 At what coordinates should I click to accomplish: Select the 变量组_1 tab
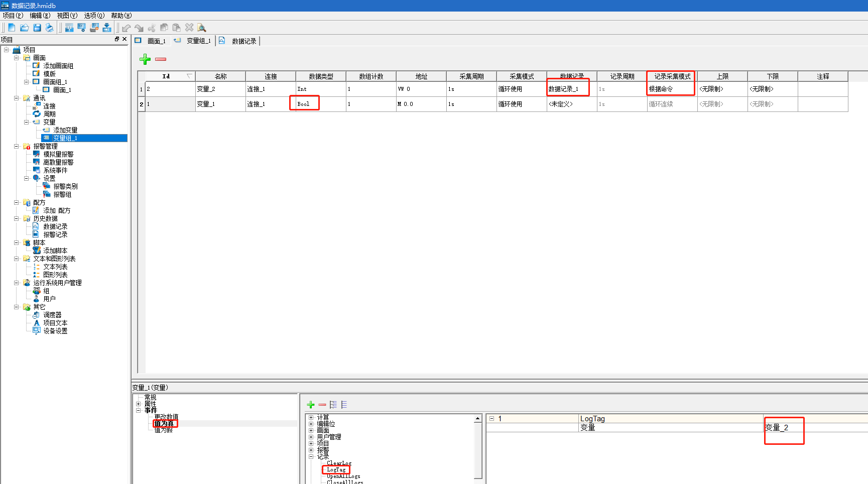point(193,41)
